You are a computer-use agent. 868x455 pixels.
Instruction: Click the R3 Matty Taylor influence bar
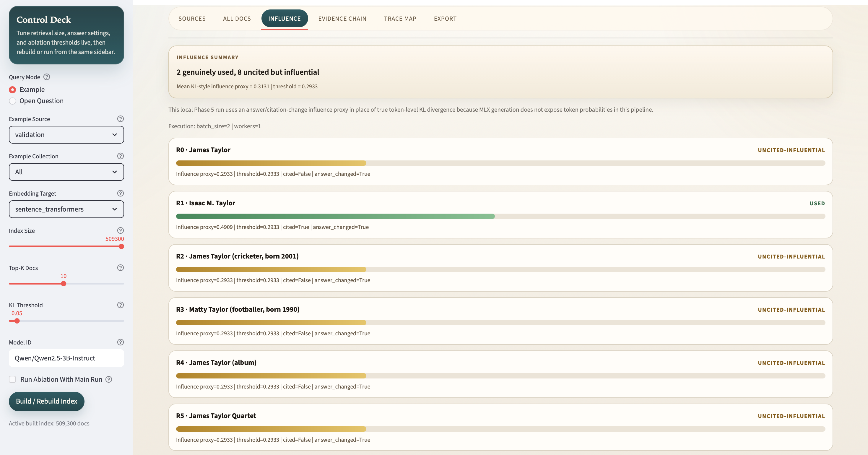500,323
